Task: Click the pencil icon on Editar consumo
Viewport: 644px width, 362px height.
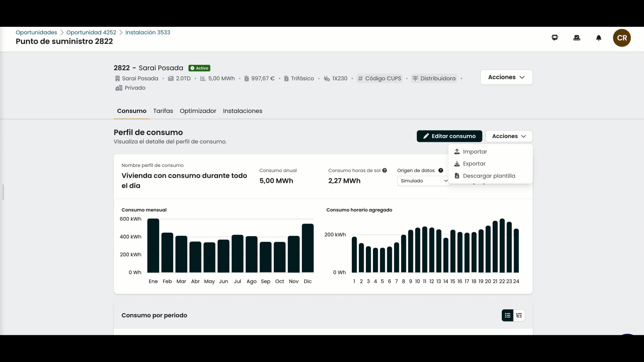Action: 426,136
